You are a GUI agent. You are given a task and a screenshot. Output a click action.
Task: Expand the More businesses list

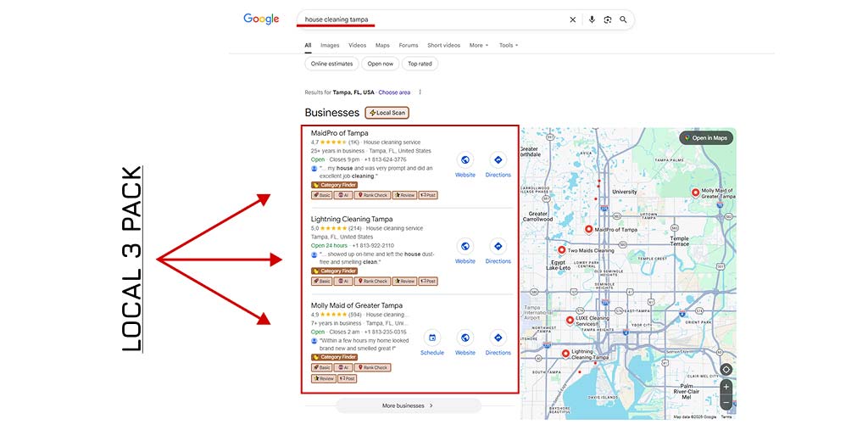(408, 405)
